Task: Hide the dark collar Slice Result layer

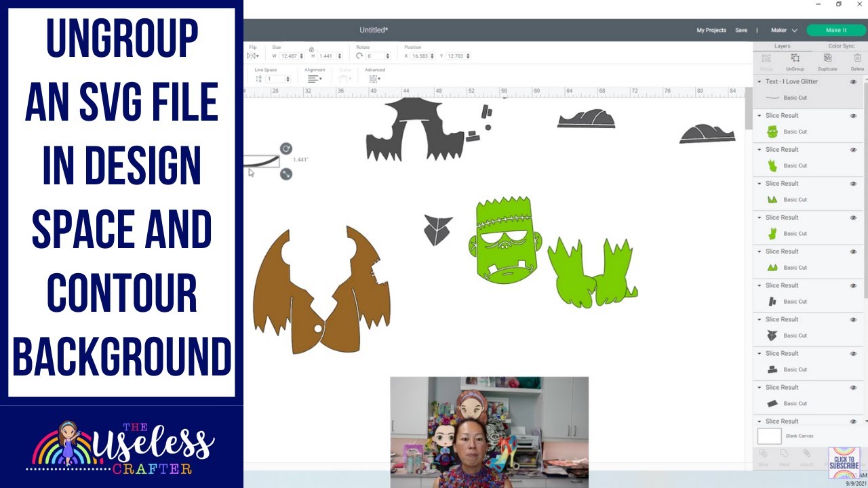Action: (853, 319)
